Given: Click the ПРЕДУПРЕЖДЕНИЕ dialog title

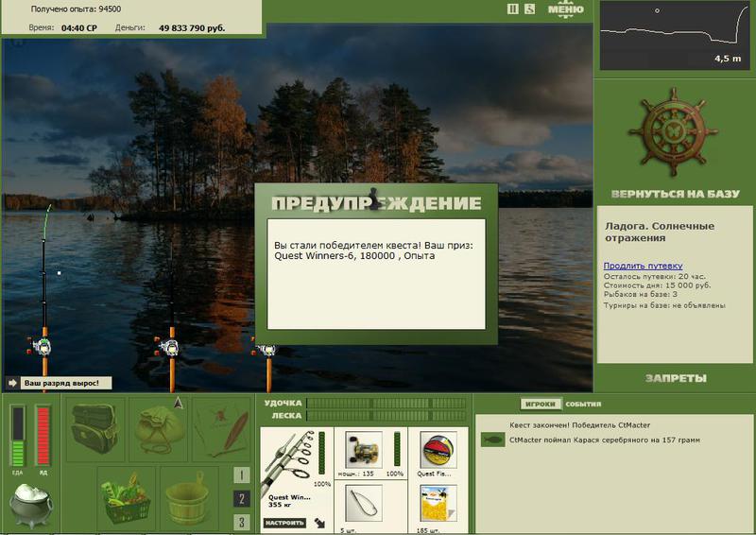Looking at the screenshot, I should point(376,202).
